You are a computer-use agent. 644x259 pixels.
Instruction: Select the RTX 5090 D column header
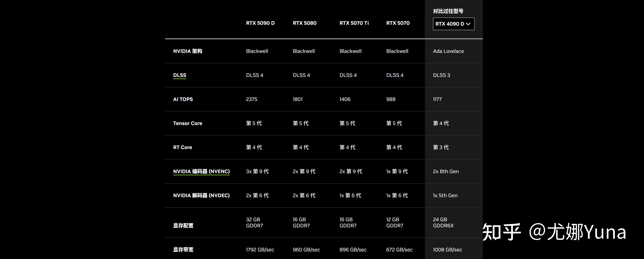[260, 23]
